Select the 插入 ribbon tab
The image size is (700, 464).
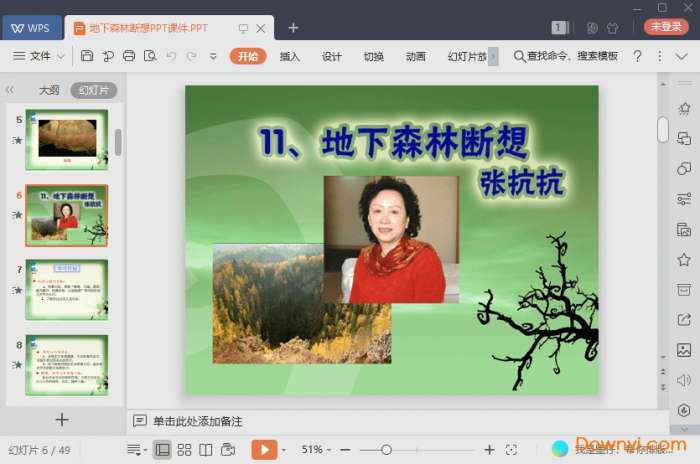tap(289, 56)
